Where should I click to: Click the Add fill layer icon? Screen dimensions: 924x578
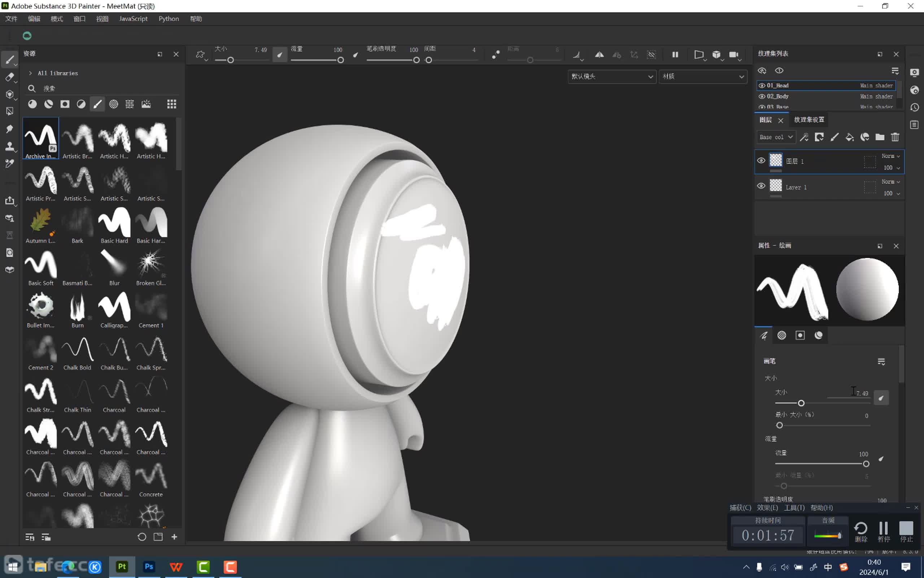click(x=850, y=137)
